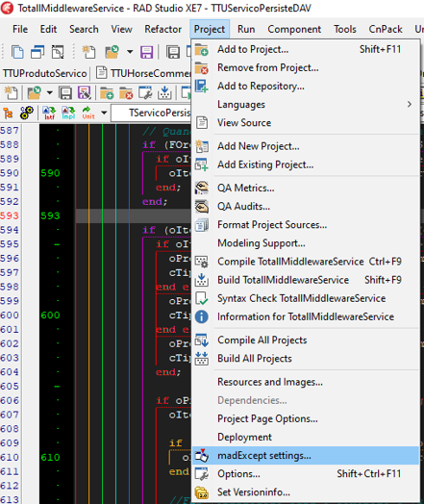
Task: Open the Edit menu
Action: [x=48, y=29]
